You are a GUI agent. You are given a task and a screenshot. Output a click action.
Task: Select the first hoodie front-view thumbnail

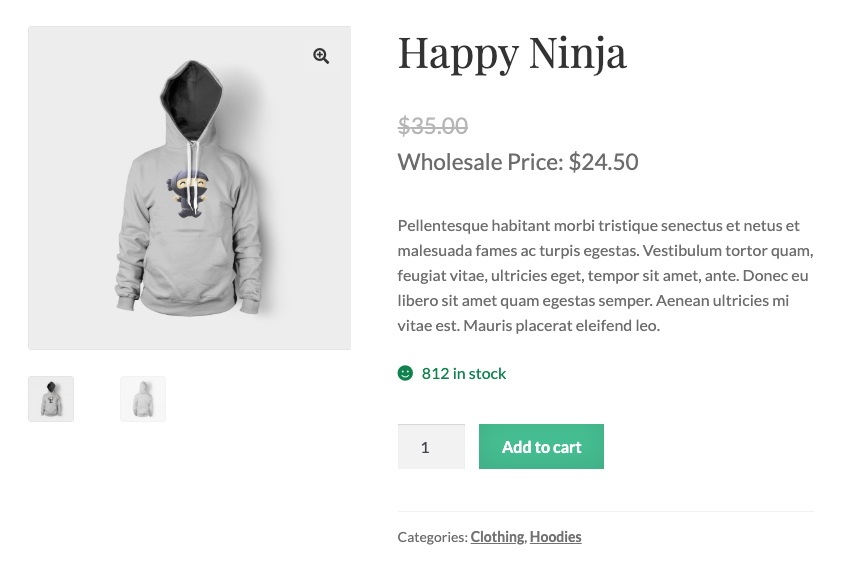[51, 399]
